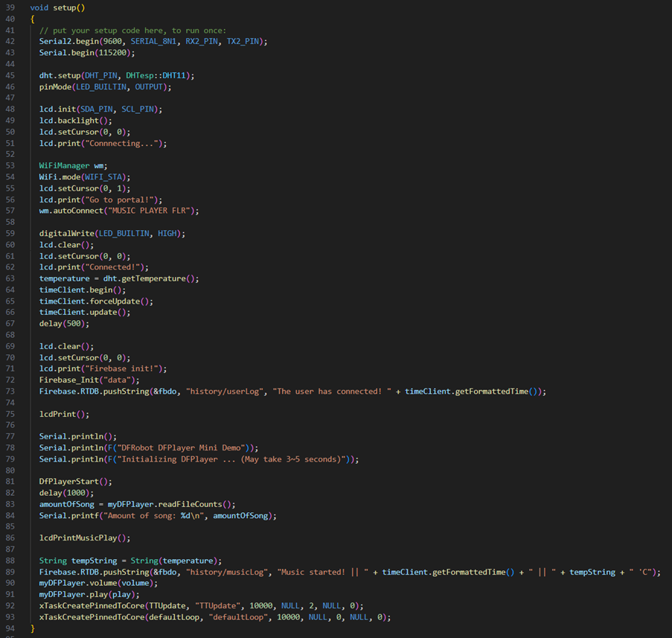Click the closing brace on line 94
Viewport: 672px width, 638px height.
click(31, 628)
